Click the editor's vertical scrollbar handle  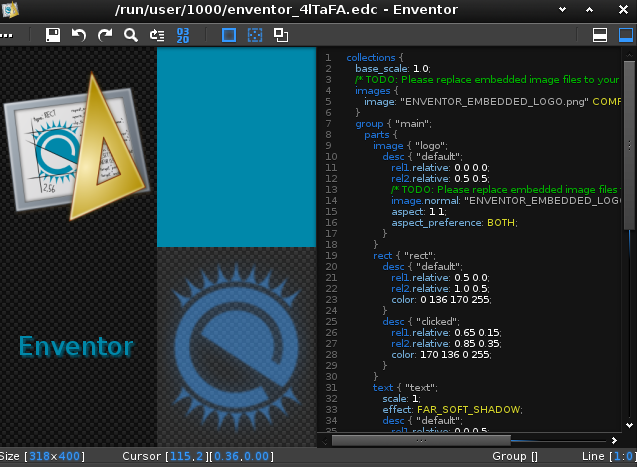[629, 145]
